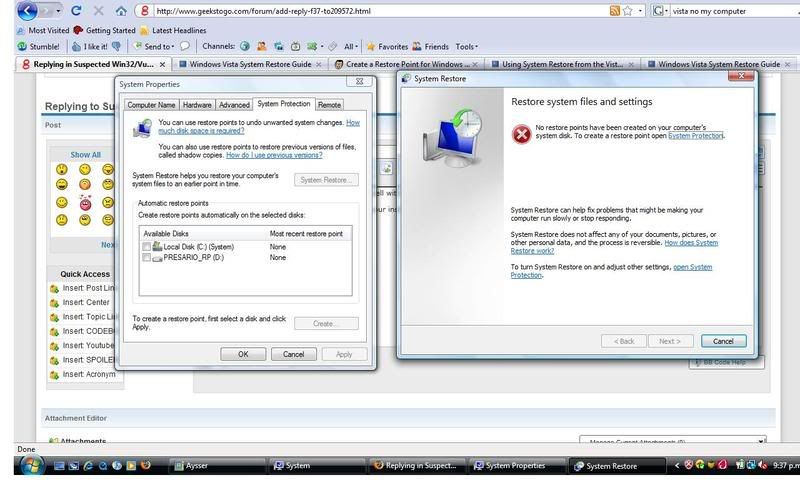Switch to System taskbar button
Image resolution: width=800 pixels, height=500 pixels.
(x=317, y=465)
